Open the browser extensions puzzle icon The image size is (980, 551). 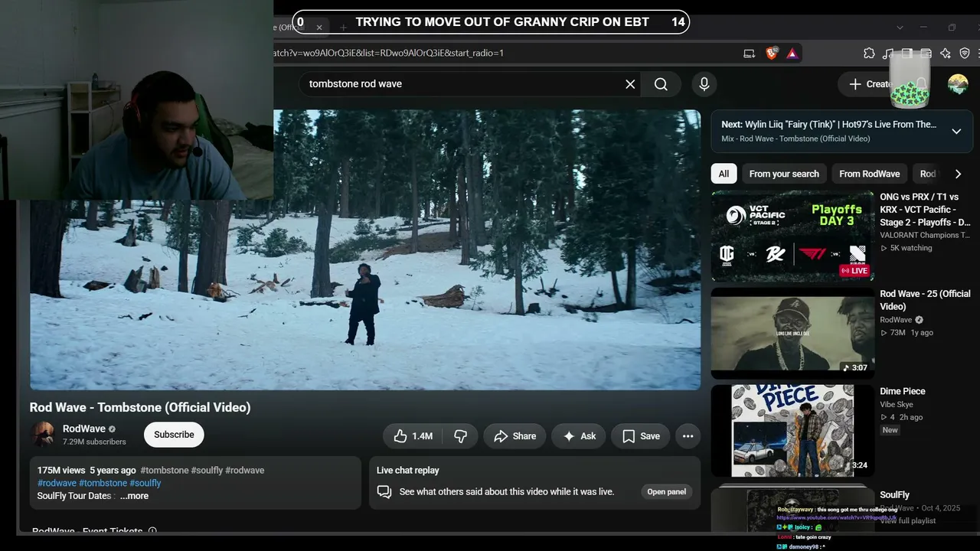(869, 54)
